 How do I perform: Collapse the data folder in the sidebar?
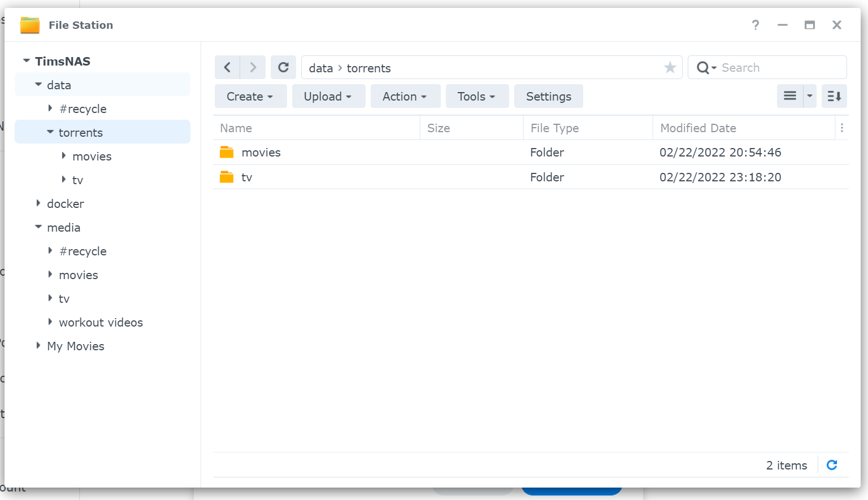38,85
